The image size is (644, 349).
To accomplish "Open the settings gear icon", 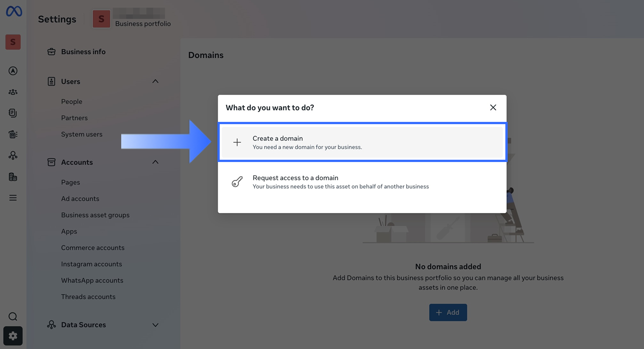I will [x=13, y=336].
